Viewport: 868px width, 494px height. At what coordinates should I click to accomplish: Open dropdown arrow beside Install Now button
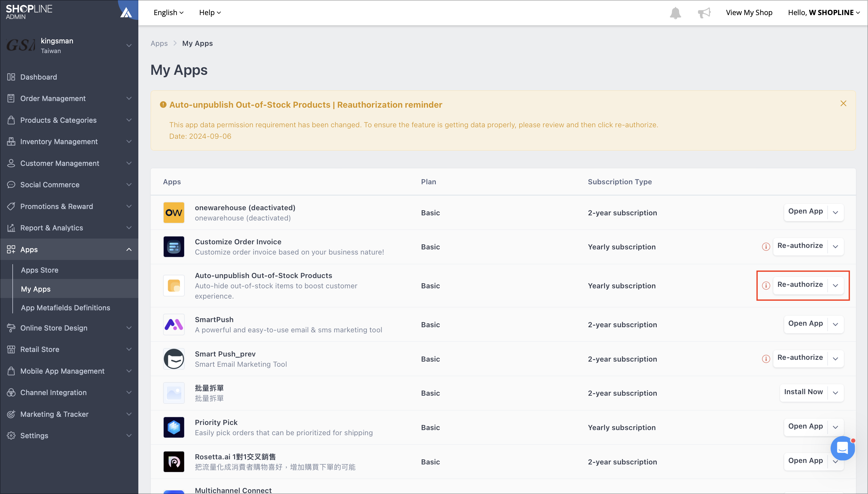835,393
